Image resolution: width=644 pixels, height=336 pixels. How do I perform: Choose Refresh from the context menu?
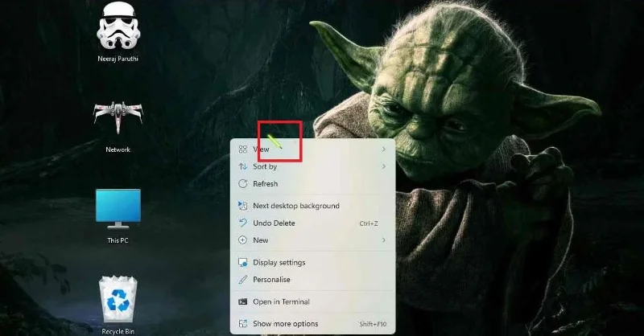click(313, 184)
